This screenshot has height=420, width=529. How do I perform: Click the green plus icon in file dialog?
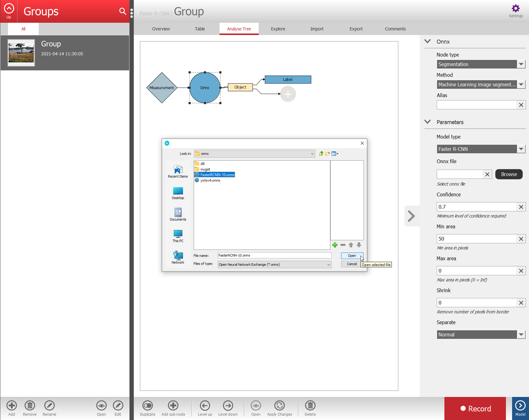pos(335,245)
